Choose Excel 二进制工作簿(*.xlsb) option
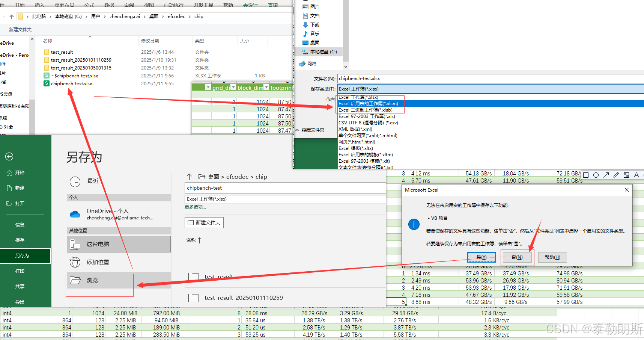644x340 pixels. click(366, 110)
